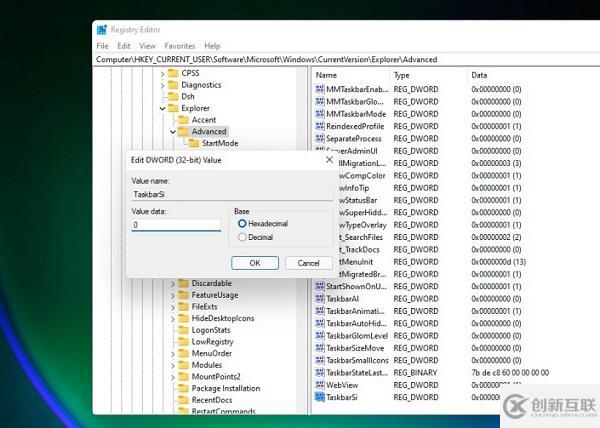
Task: Open the Edit menu
Action: click(x=124, y=46)
